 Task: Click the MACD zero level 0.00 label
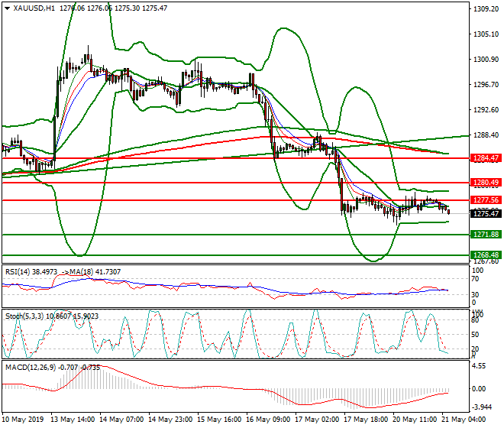(479, 389)
